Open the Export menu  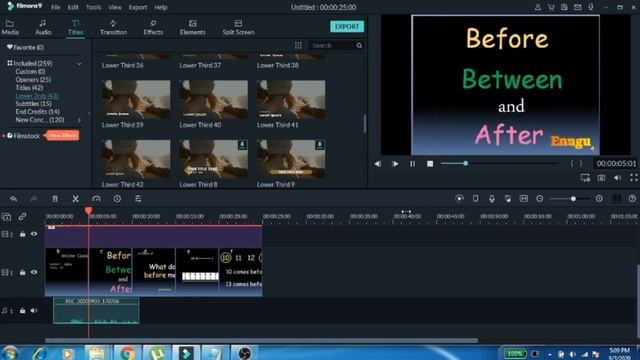pos(138,7)
